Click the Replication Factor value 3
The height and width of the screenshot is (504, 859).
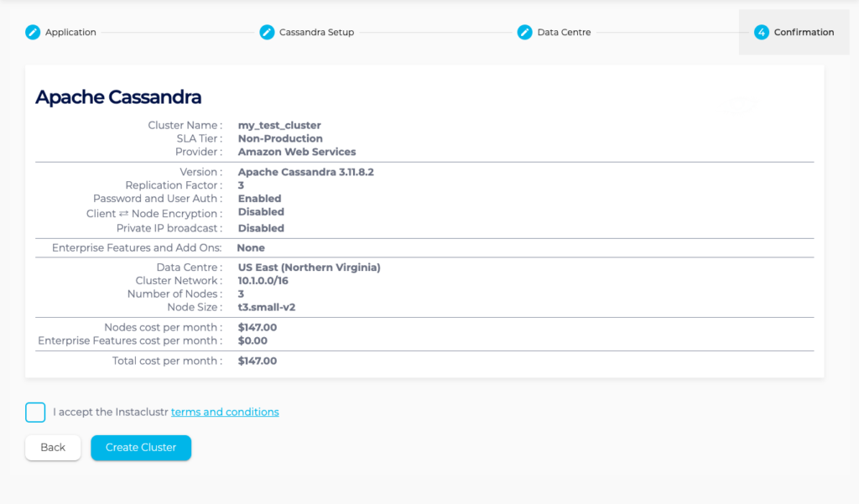click(x=241, y=185)
